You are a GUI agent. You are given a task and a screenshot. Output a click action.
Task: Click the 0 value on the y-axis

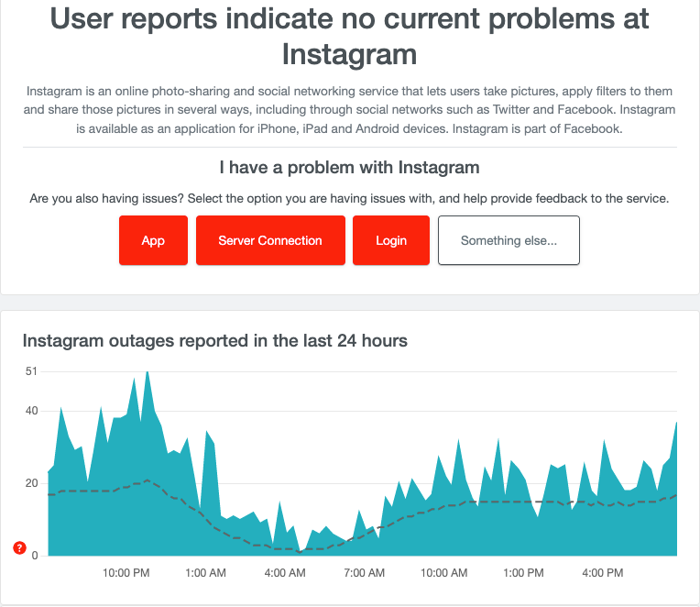click(35, 556)
